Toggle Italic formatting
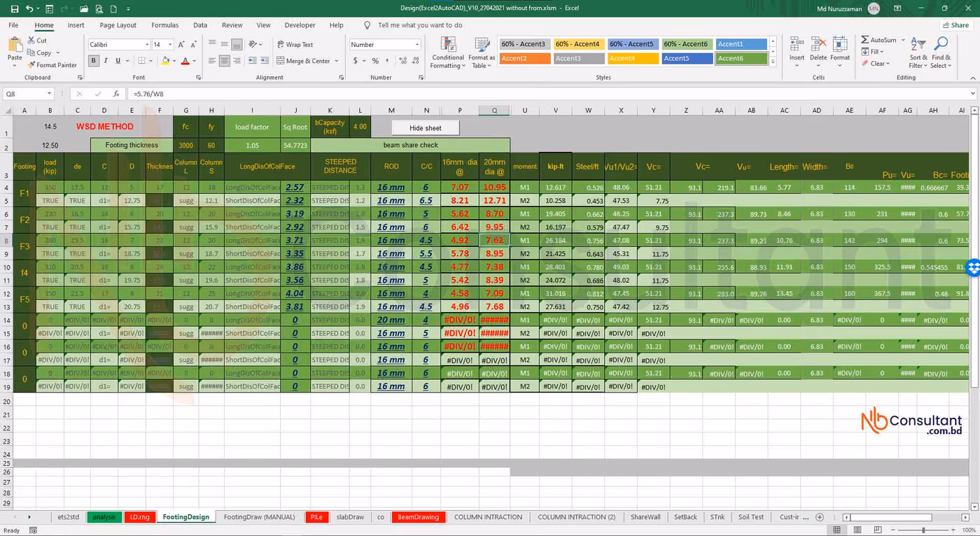The image size is (980, 536). click(x=106, y=61)
